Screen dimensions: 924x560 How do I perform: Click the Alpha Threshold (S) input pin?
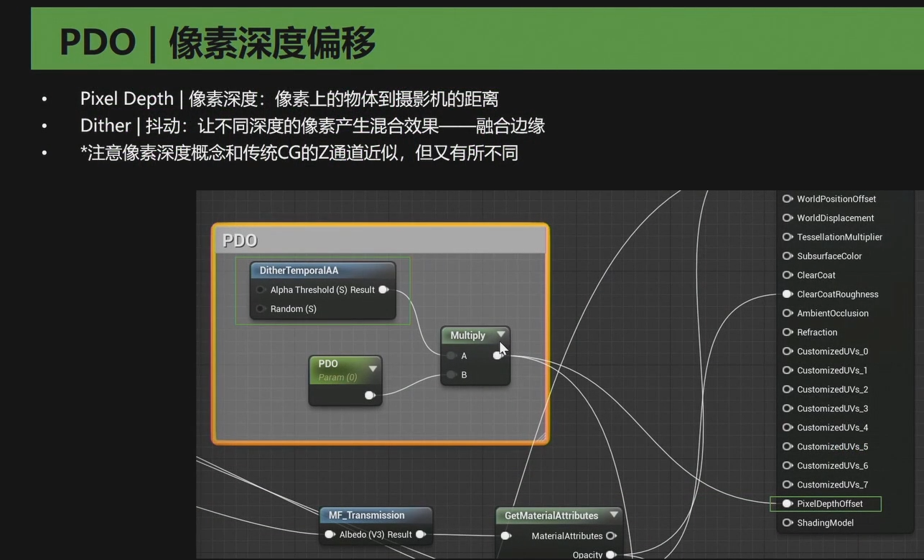[x=261, y=290]
